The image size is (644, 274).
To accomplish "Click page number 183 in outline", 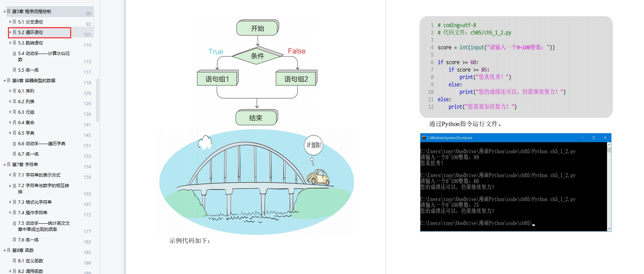I will pos(87,252).
